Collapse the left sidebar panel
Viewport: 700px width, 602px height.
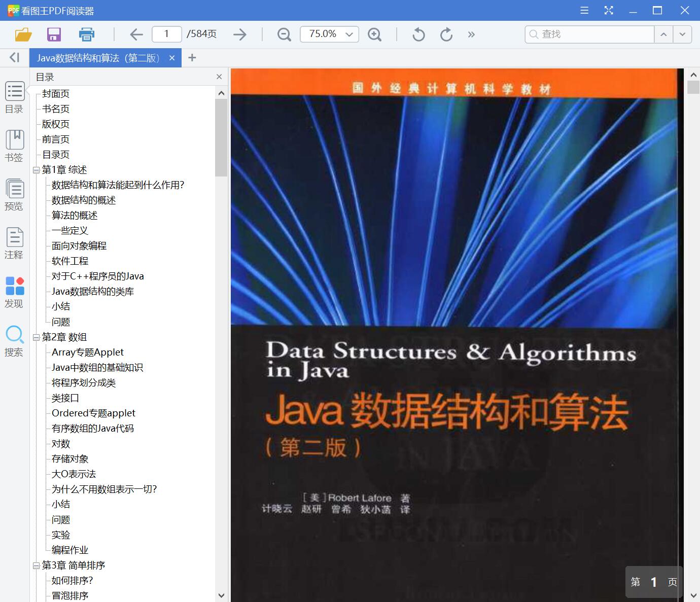click(x=14, y=58)
